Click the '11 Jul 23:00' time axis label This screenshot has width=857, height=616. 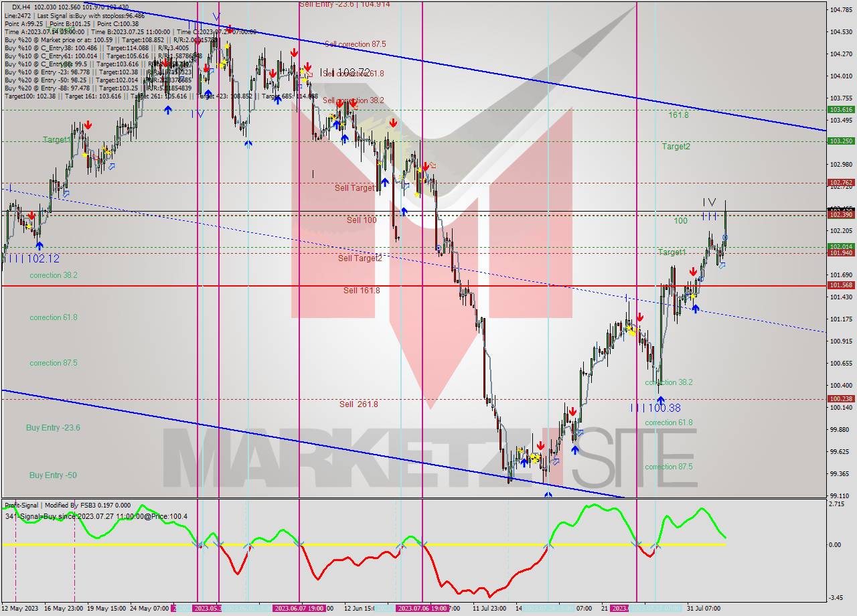tap(489, 609)
